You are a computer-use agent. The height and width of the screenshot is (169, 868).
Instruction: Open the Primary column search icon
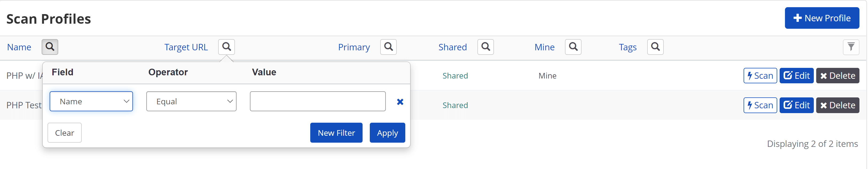[388, 47]
